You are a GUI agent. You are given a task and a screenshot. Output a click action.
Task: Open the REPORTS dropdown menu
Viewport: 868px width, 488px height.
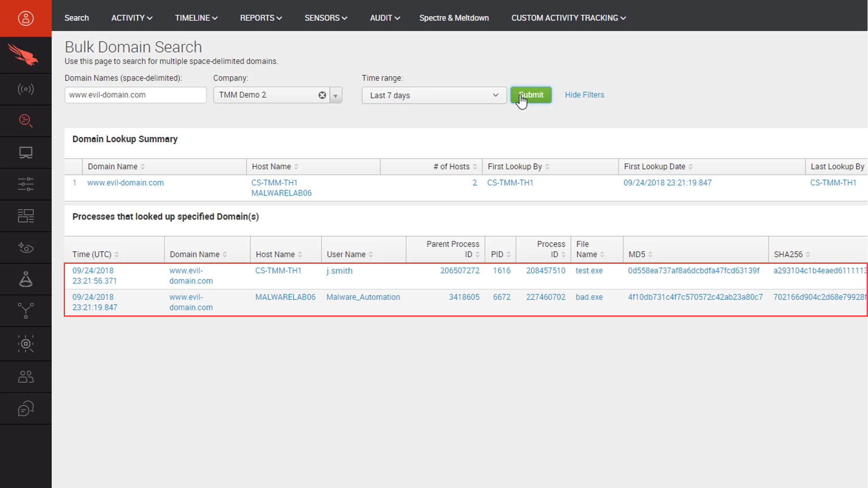click(x=261, y=18)
